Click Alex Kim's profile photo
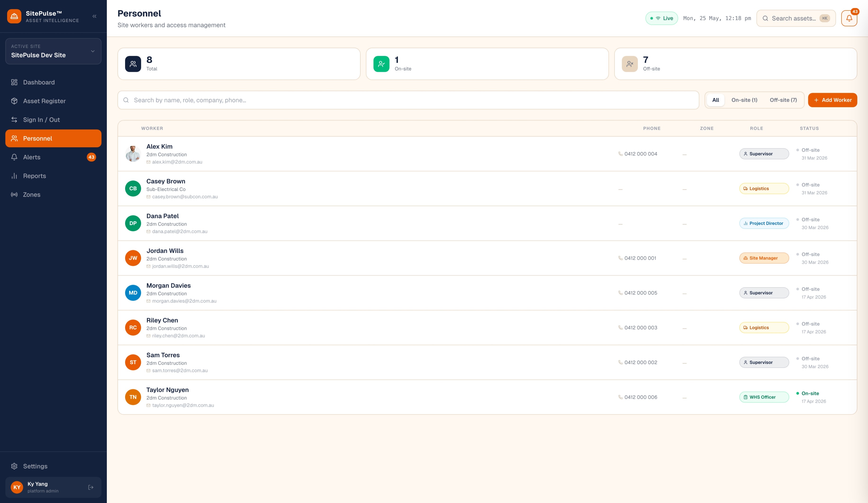868x503 pixels. [x=133, y=154]
